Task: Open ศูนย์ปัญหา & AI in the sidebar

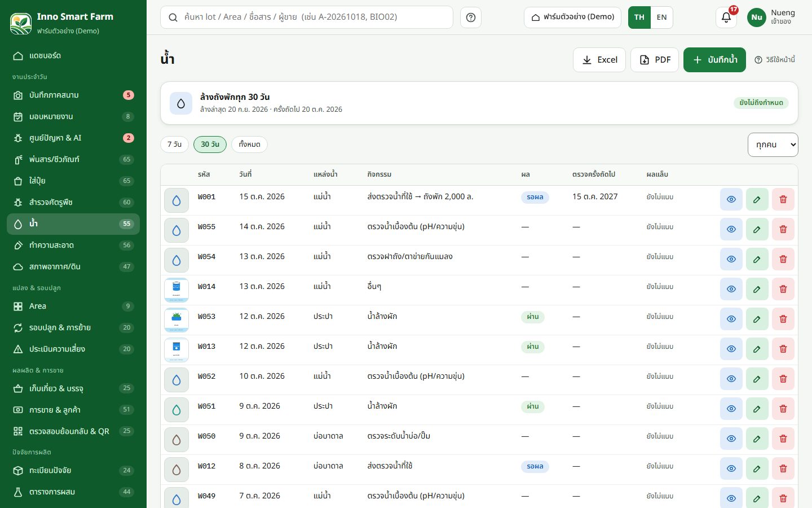Action: click(x=73, y=138)
